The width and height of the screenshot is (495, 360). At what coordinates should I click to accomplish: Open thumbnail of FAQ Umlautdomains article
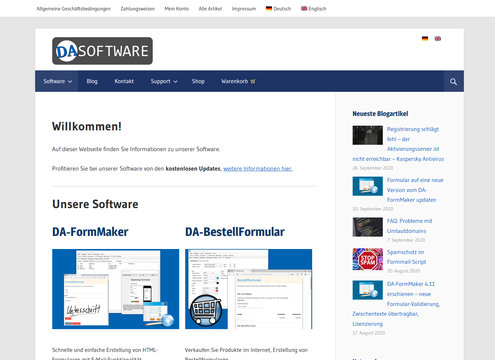tap(368, 227)
